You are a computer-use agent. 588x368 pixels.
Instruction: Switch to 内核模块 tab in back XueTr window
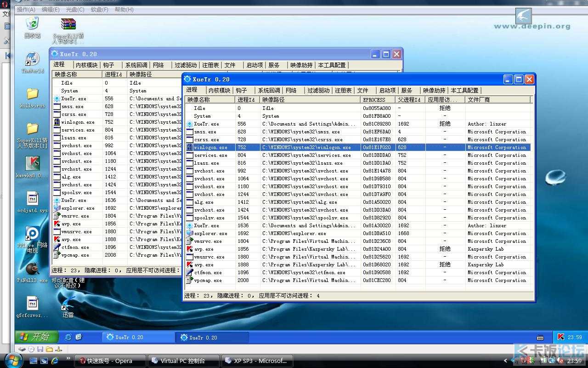click(x=86, y=65)
